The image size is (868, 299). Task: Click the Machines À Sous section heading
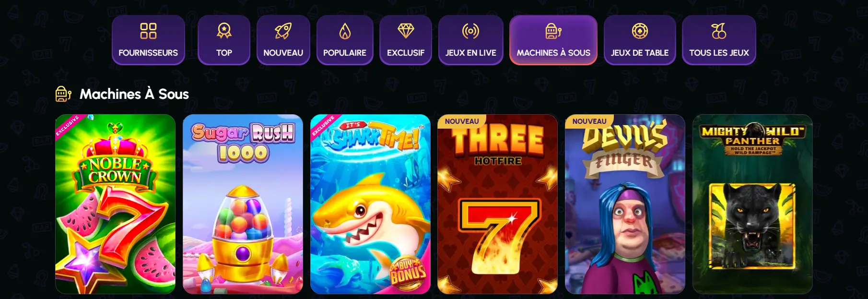coord(134,94)
